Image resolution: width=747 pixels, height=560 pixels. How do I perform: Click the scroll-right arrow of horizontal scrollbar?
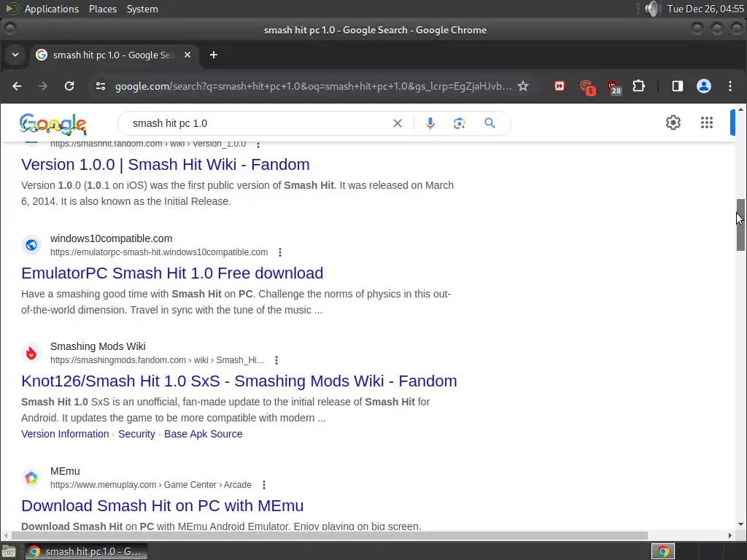729,536
